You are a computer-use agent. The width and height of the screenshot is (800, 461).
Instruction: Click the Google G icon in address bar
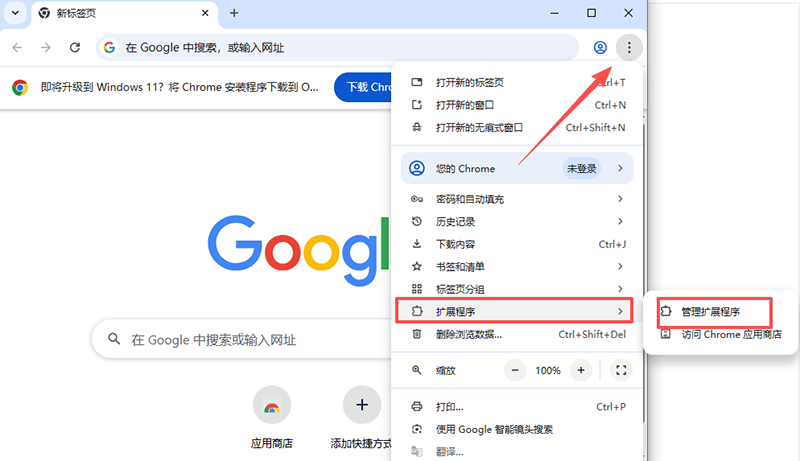click(109, 47)
